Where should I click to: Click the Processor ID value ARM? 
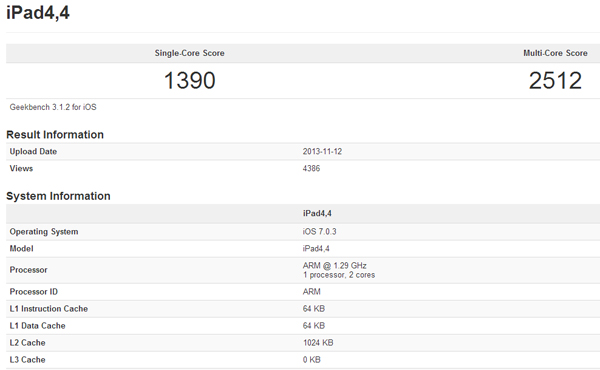[311, 292]
